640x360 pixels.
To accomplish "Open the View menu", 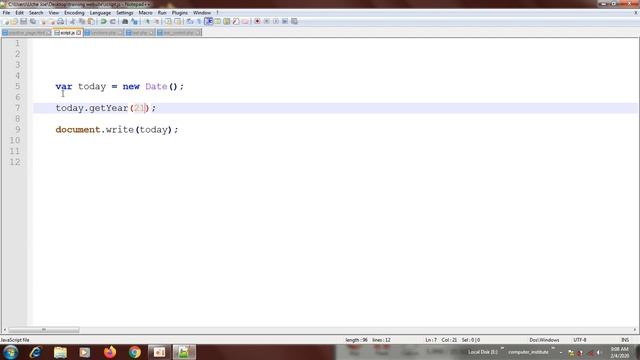I will [53, 13].
